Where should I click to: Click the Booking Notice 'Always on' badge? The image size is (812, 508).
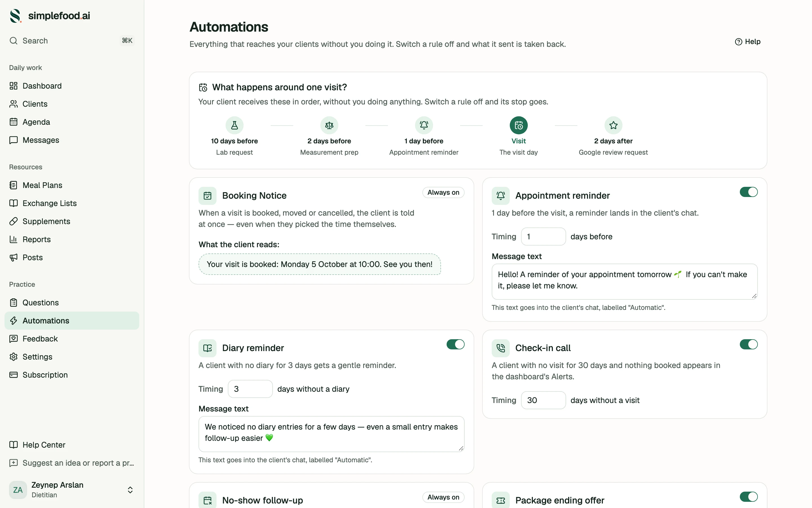tap(443, 192)
